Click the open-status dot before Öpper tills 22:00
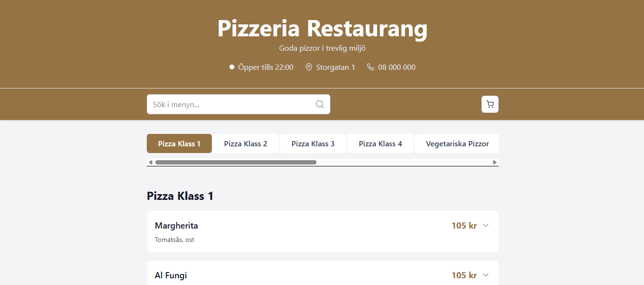The width and height of the screenshot is (644, 285). pos(231,66)
